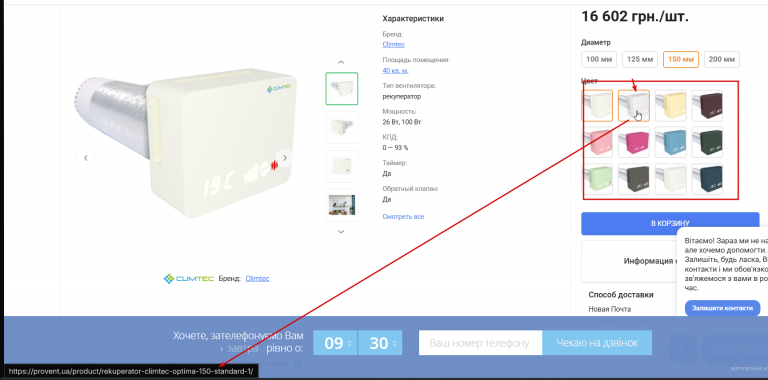Choose the light green color swatch
The image size is (768, 380).
[597, 179]
